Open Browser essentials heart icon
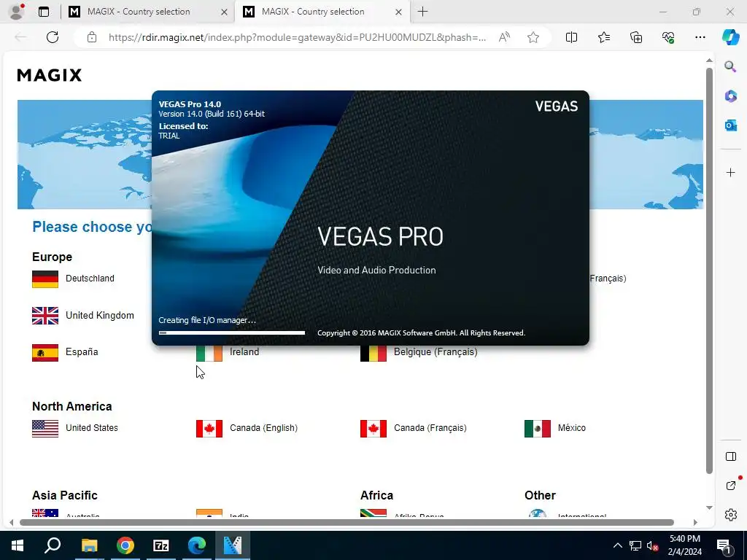The height and width of the screenshot is (560, 747). click(x=668, y=37)
